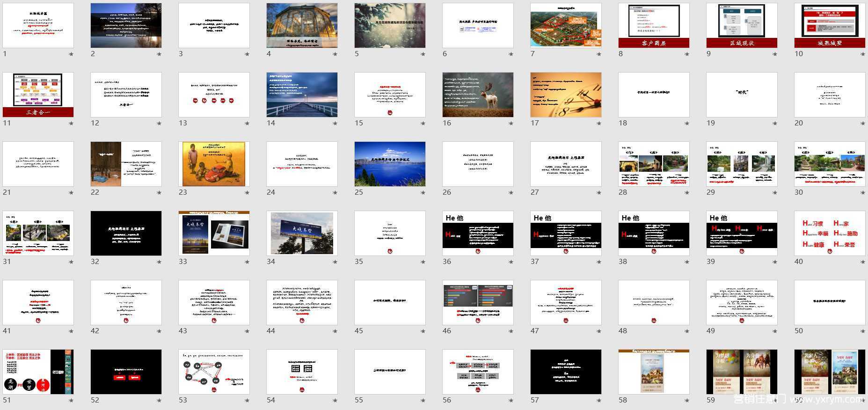868x410 pixels.
Task: Click the transition star under slide 21
Action: coord(71,193)
